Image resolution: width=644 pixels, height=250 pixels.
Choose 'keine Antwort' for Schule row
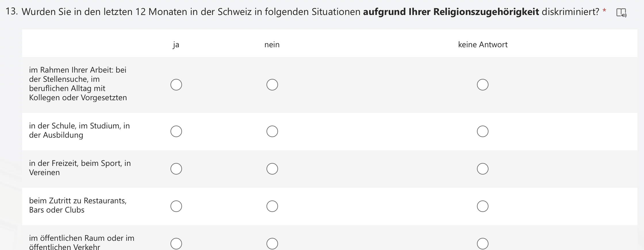coord(482,131)
